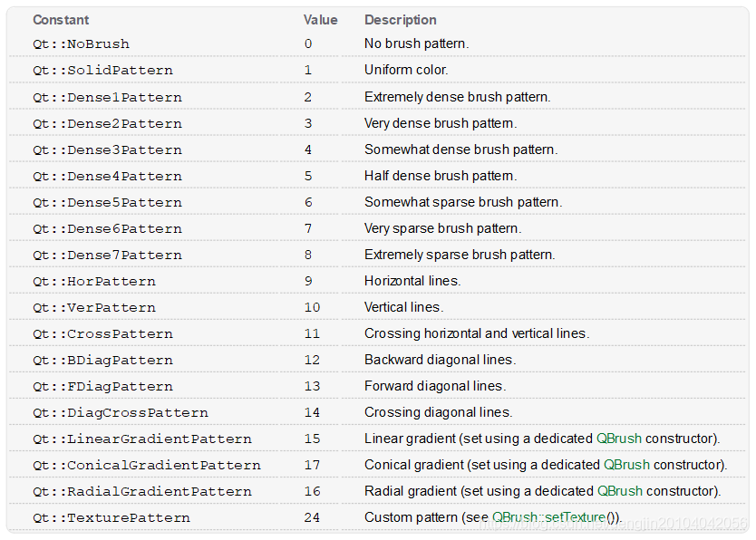
Task: Click the Qt::Dense1Pattern constant name
Action: pos(107,97)
